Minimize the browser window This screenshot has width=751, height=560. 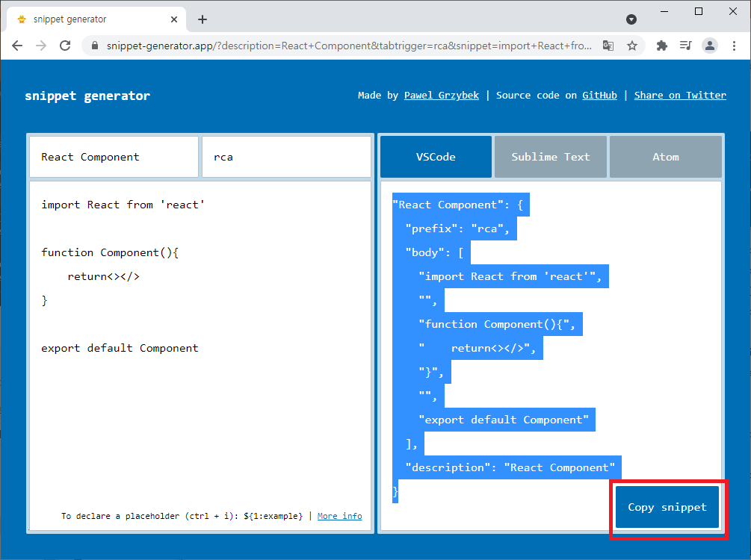pos(664,11)
